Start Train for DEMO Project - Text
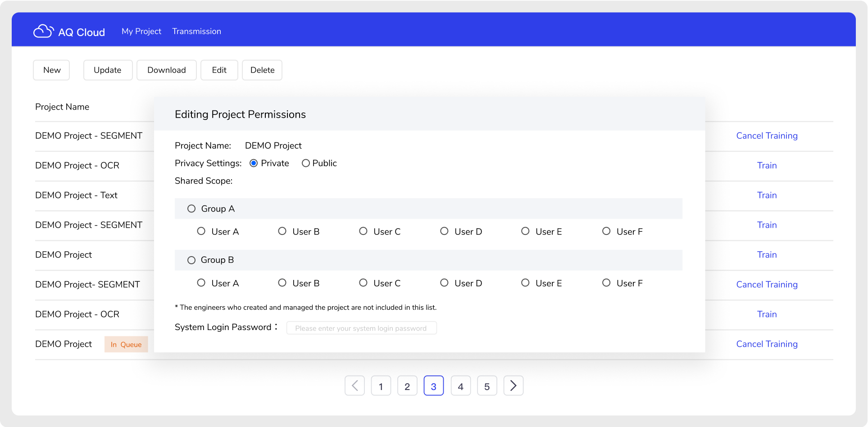 766,195
